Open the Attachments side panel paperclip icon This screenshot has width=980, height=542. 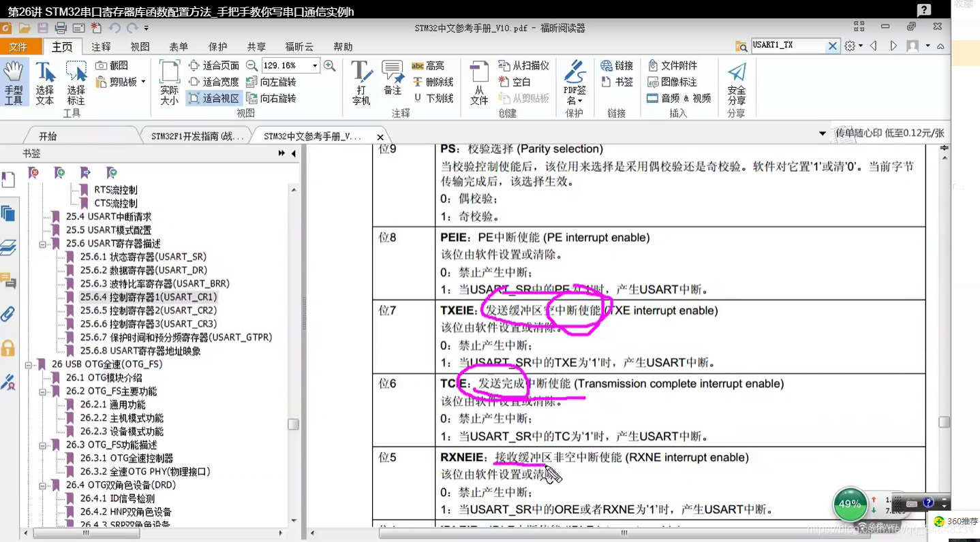tap(8, 314)
